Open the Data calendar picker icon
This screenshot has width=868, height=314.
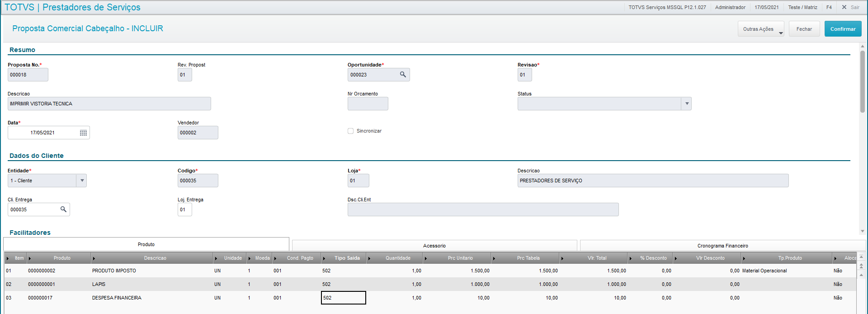point(83,133)
